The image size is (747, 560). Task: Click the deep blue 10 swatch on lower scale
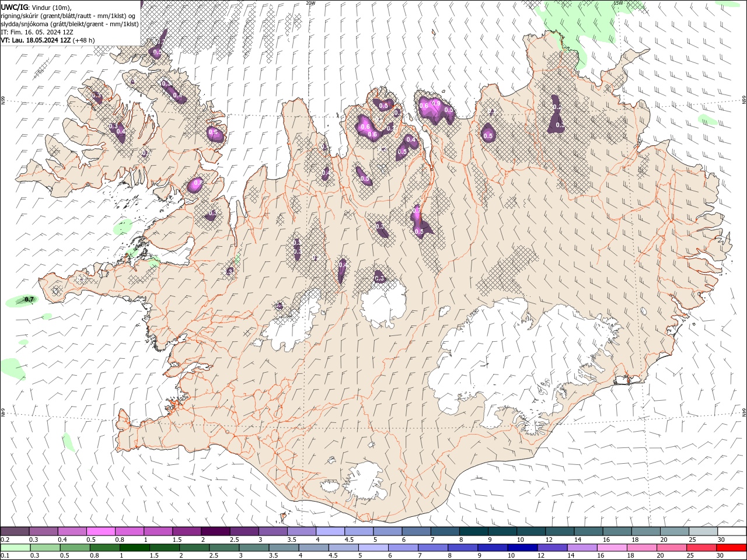tap(522, 548)
